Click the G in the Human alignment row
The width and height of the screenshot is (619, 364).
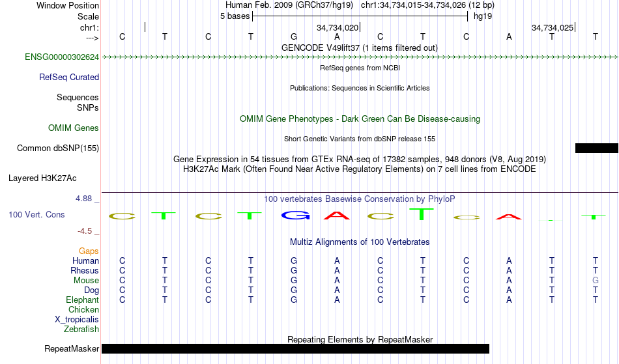click(294, 261)
